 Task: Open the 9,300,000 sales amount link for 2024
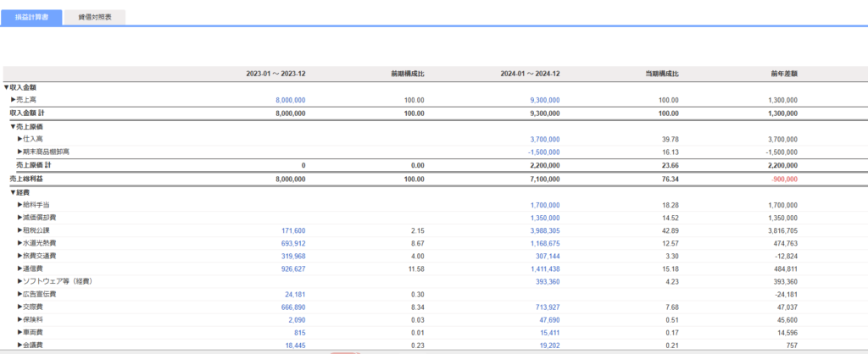click(544, 100)
